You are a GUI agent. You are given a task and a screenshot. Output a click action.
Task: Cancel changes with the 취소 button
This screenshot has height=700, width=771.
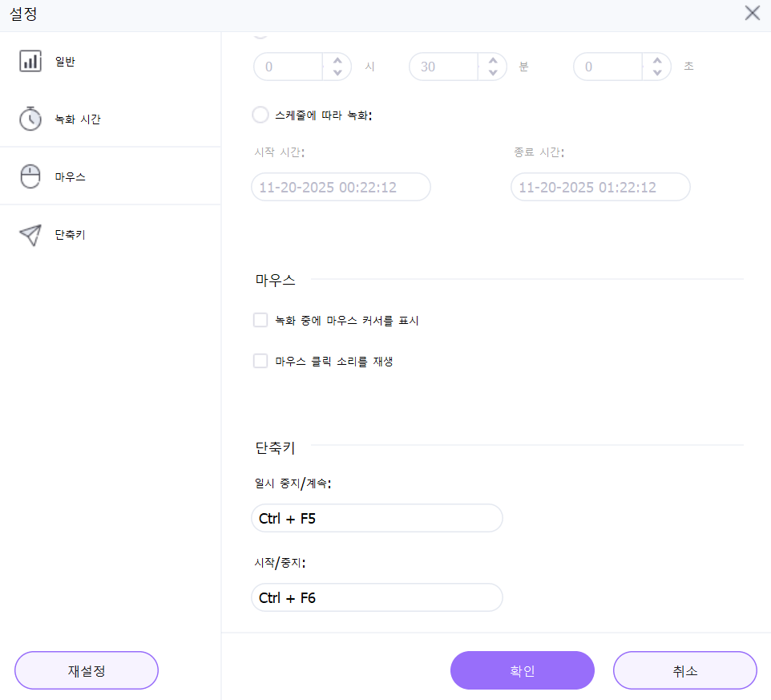point(684,670)
